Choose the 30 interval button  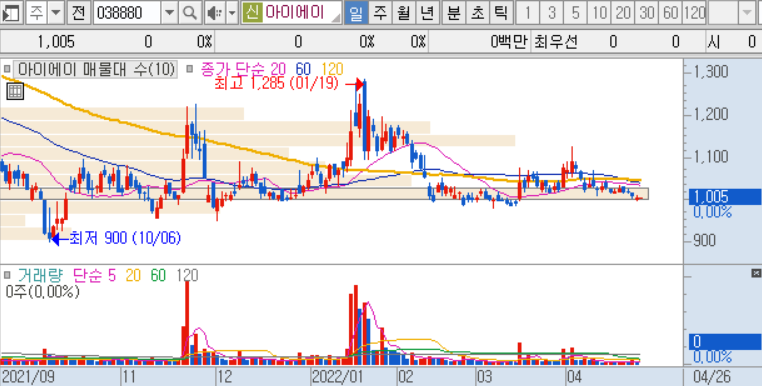pyautogui.click(x=646, y=13)
